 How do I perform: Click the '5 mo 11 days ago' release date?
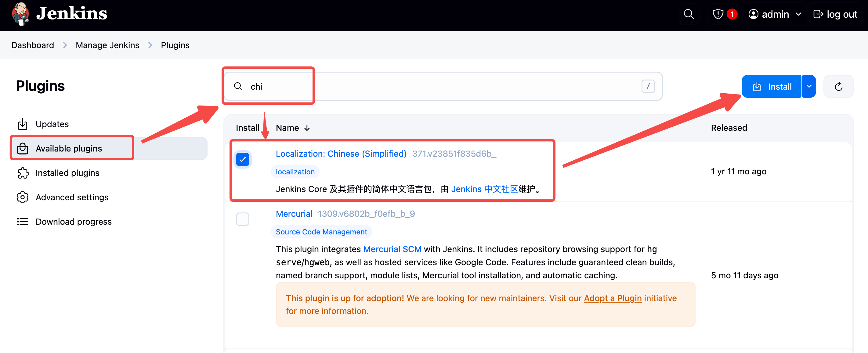745,275
